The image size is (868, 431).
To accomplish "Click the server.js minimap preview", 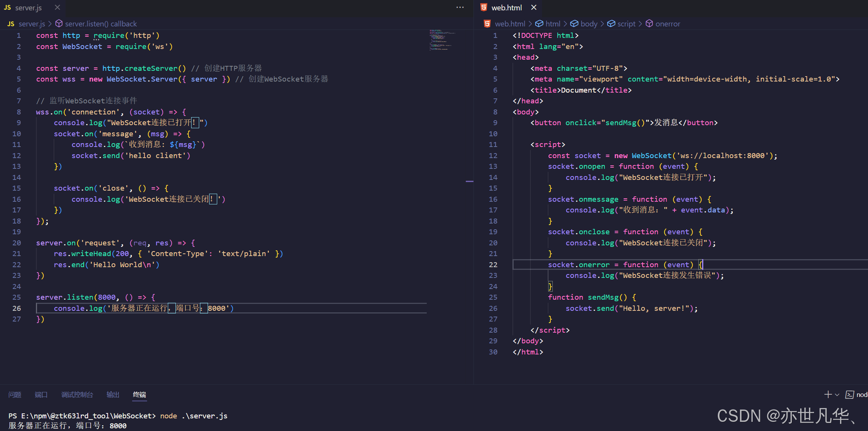I will 442,40.
